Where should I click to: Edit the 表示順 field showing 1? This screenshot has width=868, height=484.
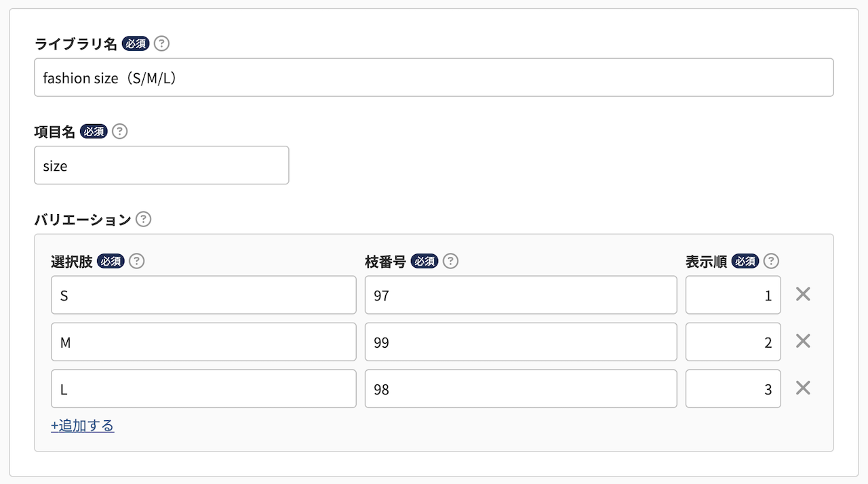733,295
